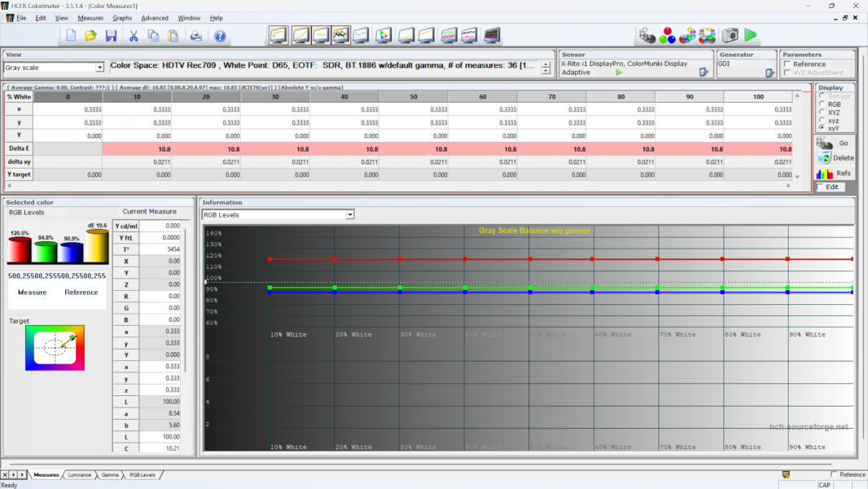868x489 pixels.
Task: Click the Measure label in Selected color
Action: [32, 293]
